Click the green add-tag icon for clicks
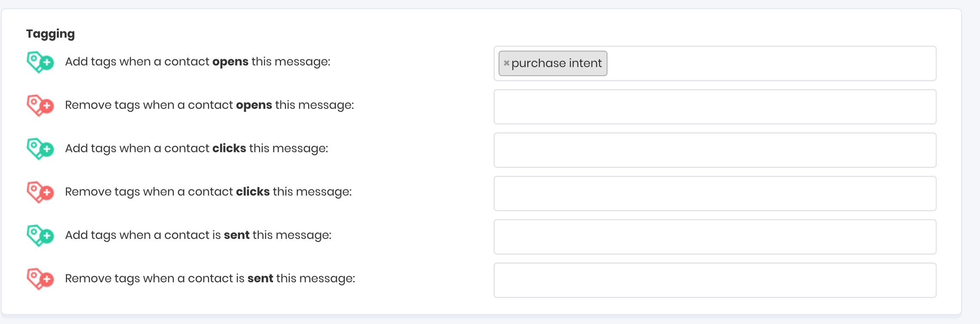This screenshot has width=980, height=324. (x=40, y=149)
